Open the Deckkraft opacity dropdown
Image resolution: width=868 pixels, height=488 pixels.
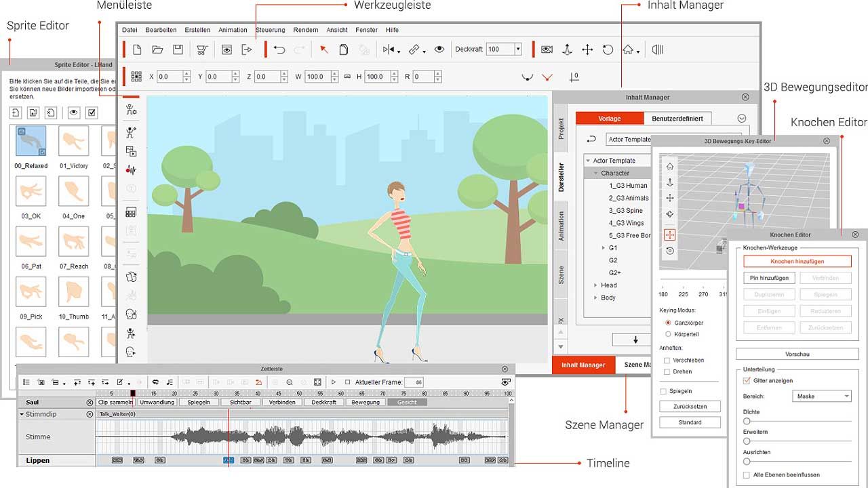coord(517,49)
